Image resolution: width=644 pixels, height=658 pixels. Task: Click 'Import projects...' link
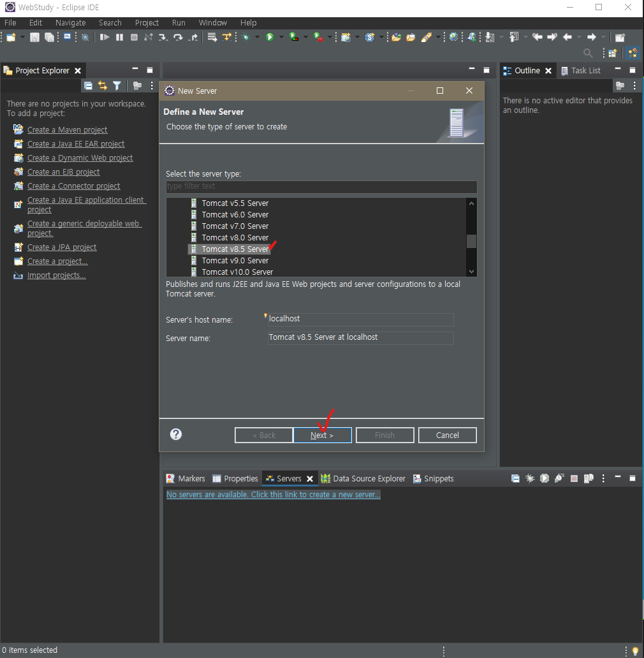tap(56, 275)
